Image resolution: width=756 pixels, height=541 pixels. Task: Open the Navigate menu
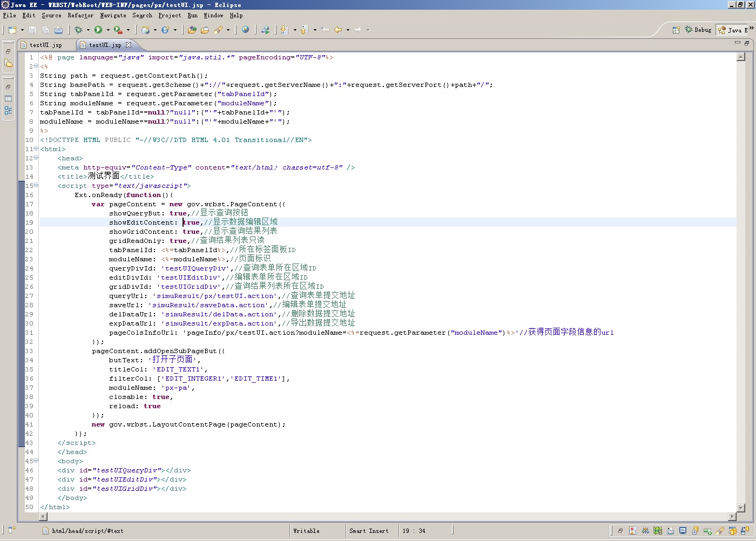113,16
